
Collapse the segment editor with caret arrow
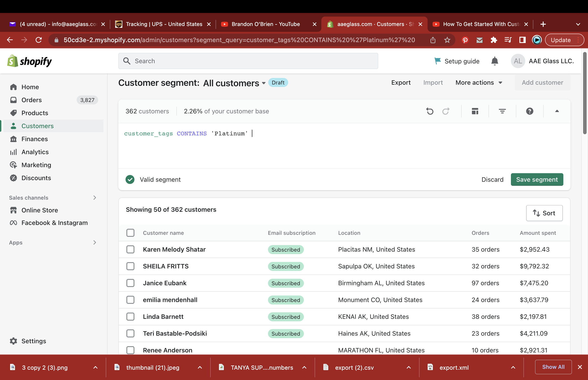coord(557,111)
